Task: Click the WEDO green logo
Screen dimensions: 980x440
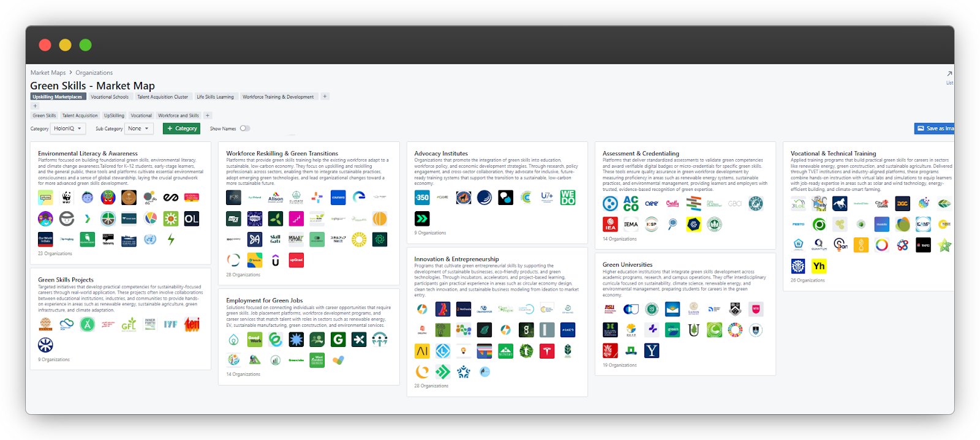Action: (x=568, y=198)
